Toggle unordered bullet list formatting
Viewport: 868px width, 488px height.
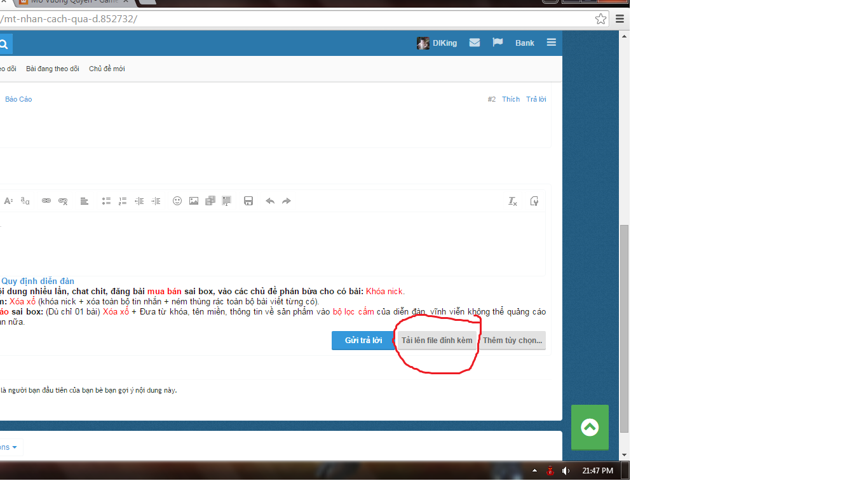pos(106,201)
